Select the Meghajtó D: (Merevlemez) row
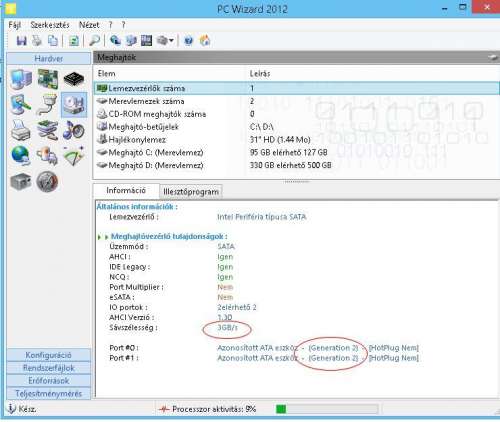This screenshot has width=500, height=422. click(x=296, y=165)
